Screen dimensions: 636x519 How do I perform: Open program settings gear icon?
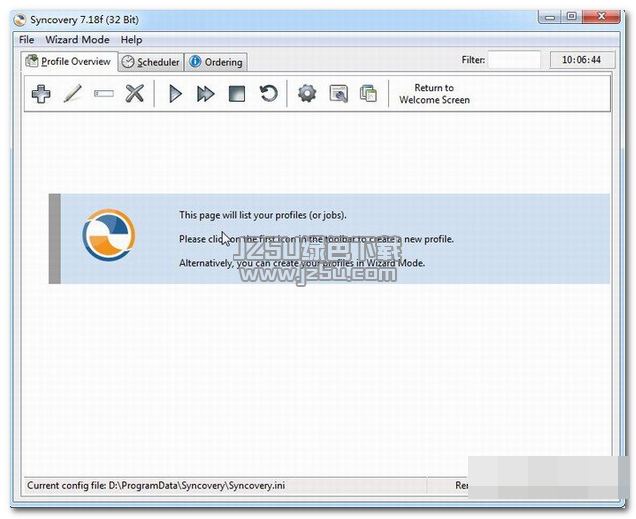coord(307,94)
